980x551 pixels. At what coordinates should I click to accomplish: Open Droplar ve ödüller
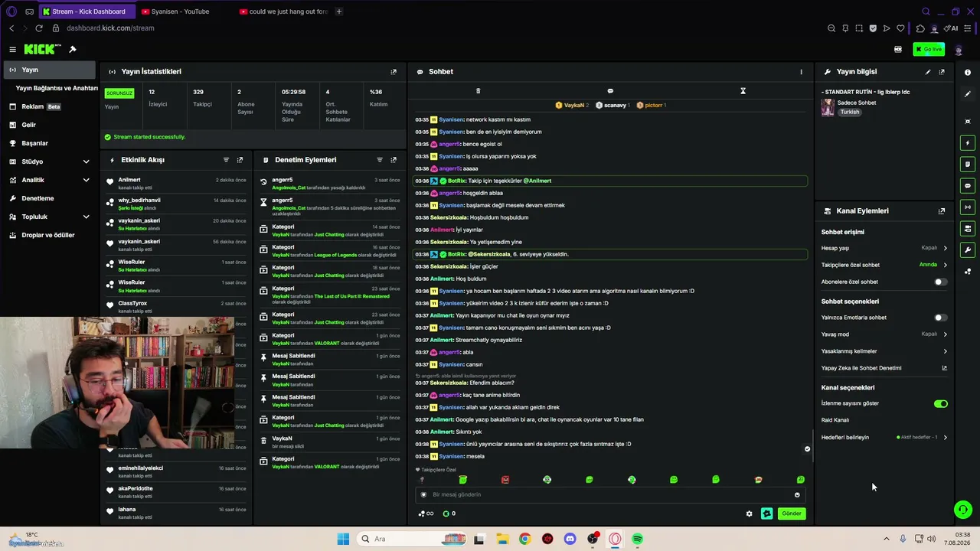[x=50, y=235]
